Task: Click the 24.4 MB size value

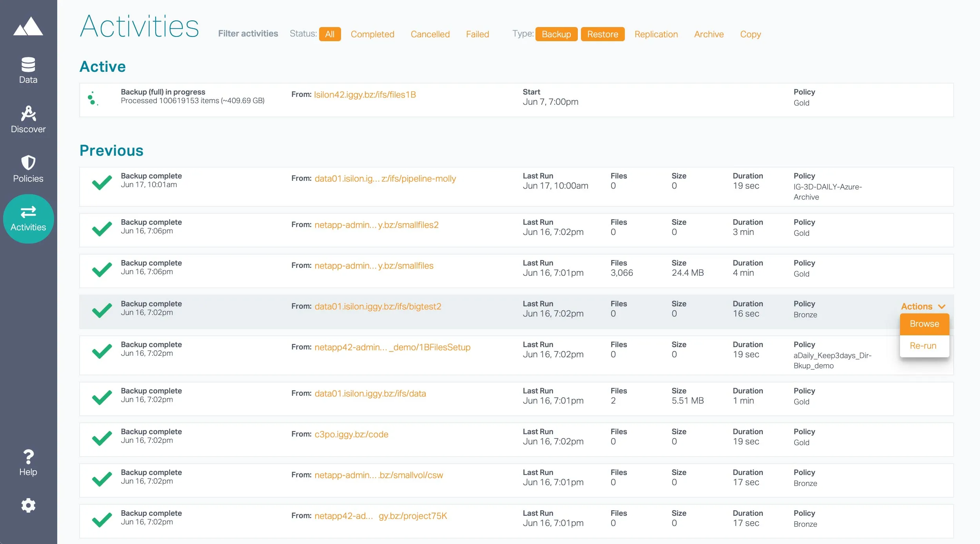Action: tap(688, 273)
